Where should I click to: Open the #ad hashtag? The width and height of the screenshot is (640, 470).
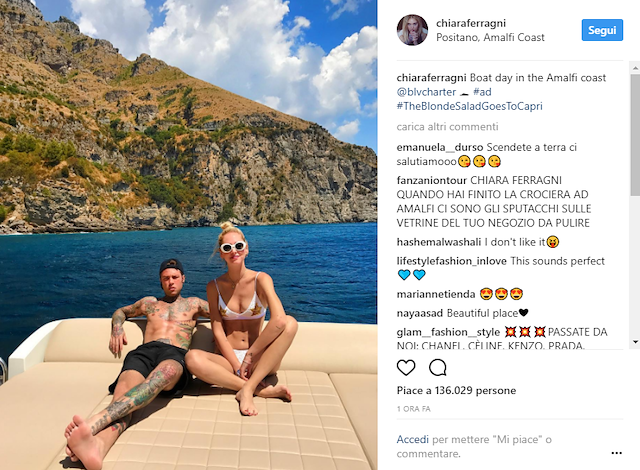pyautogui.click(x=482, y=92)
